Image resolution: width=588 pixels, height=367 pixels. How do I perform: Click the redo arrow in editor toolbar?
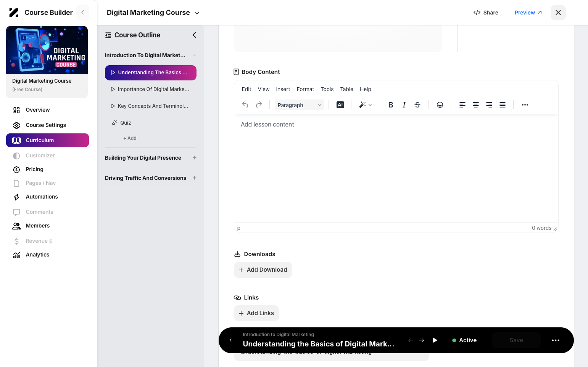(x=259, y=105)
